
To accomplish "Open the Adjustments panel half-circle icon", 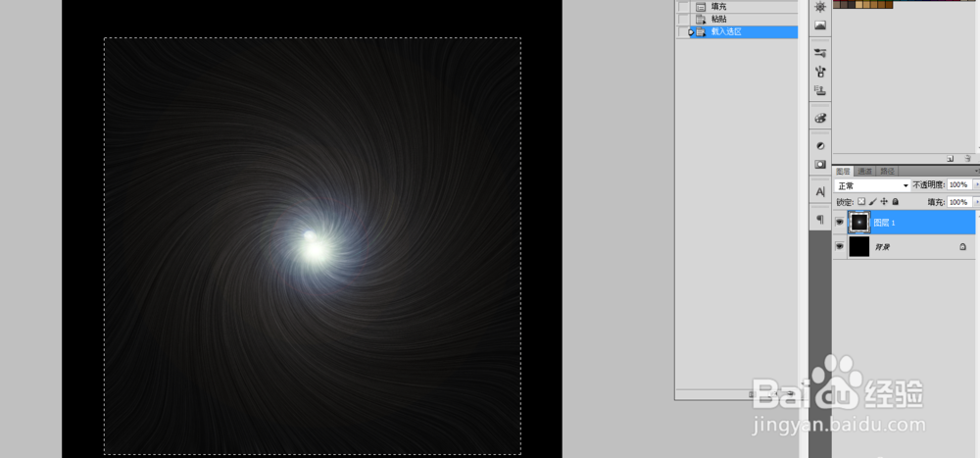I will click(820, 146).
